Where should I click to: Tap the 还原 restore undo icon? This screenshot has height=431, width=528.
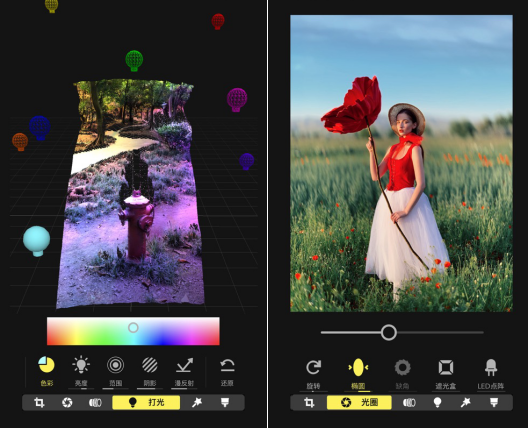click(227, 365)
